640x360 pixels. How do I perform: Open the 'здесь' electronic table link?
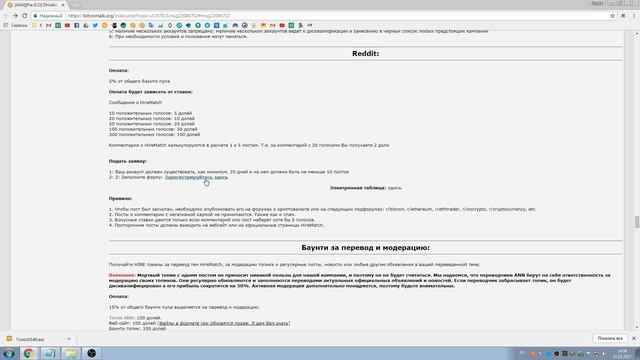(394, 188)
